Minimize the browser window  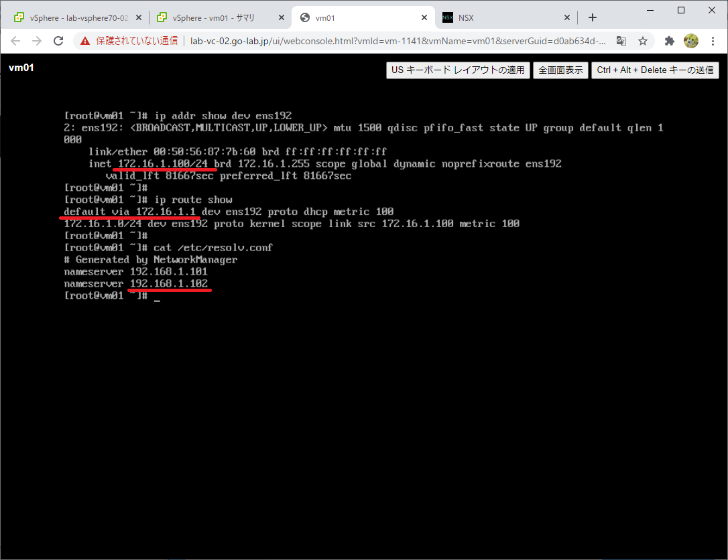pos(650,10)
